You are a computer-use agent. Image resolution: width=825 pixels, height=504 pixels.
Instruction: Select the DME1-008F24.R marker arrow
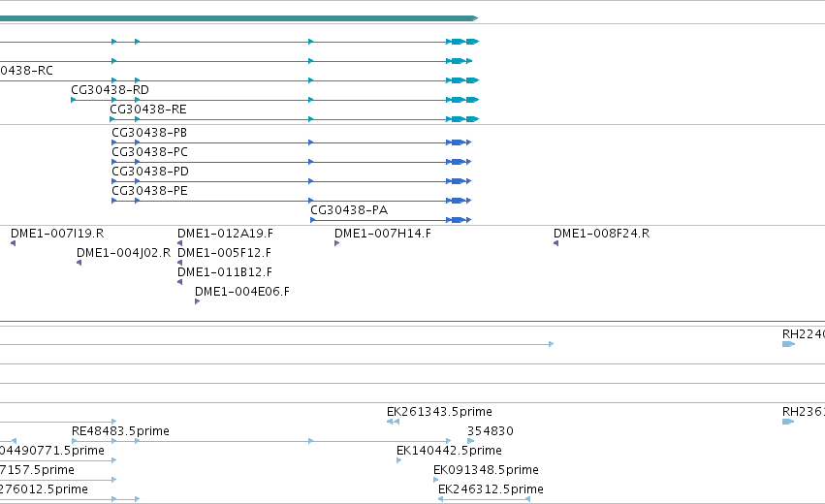[x=556, y=243]
